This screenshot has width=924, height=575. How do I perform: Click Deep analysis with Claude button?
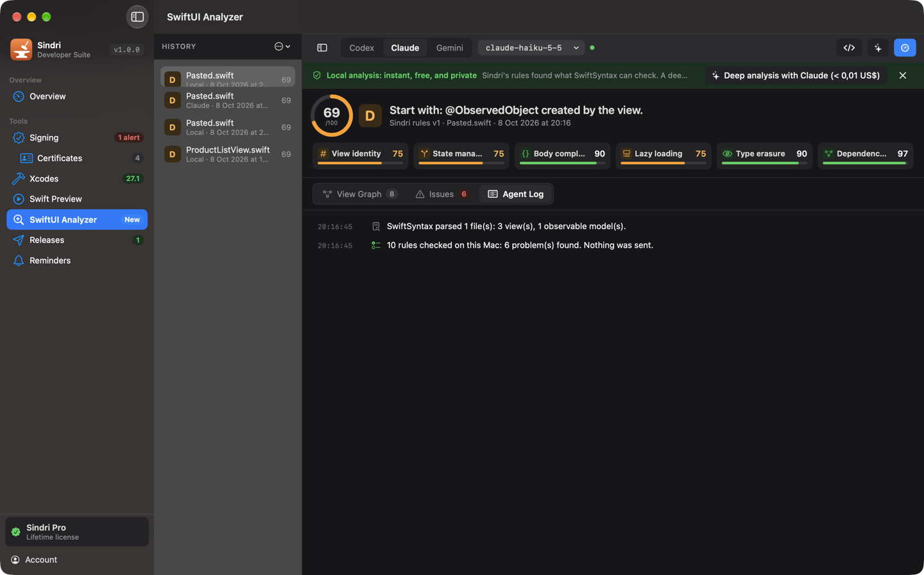click(796, 75)
